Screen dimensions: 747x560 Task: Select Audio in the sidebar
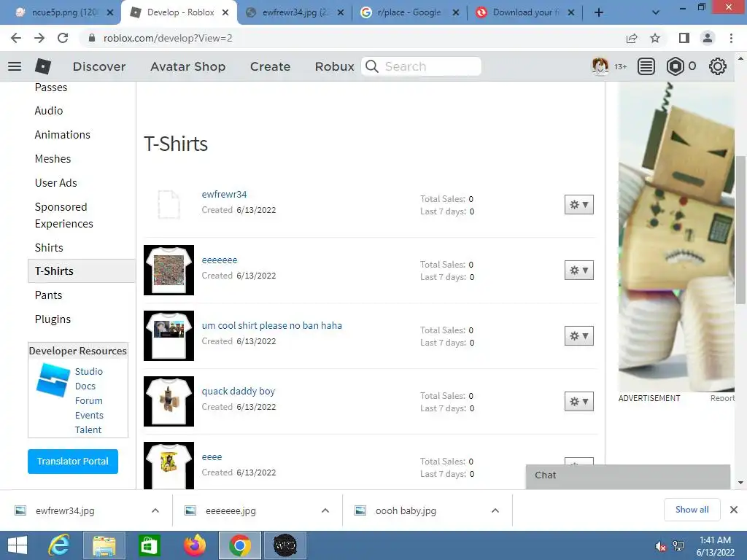[x=49, y=111]
